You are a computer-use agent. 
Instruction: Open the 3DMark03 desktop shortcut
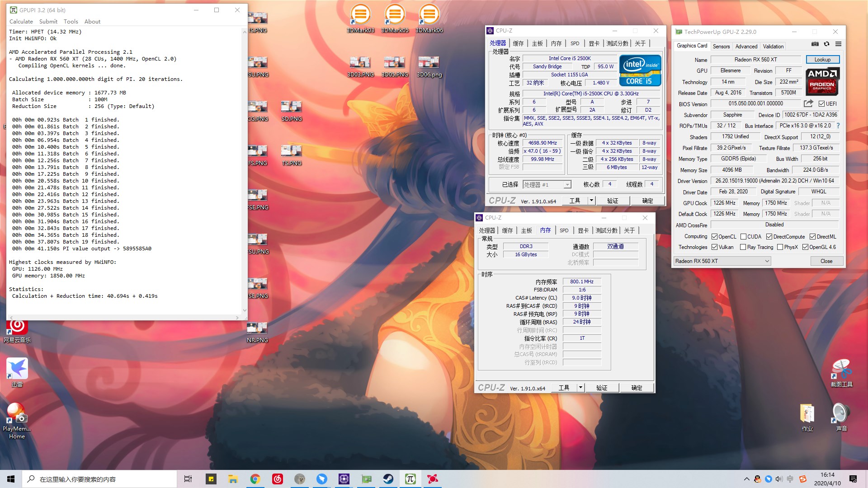(360, 18)
